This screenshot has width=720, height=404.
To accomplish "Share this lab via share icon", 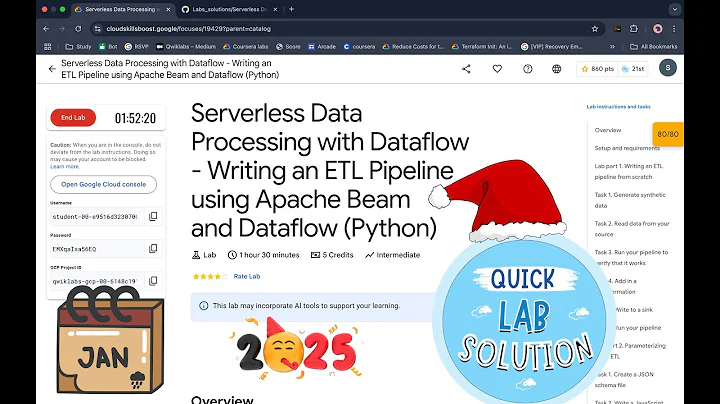I will tap(466, 69).
